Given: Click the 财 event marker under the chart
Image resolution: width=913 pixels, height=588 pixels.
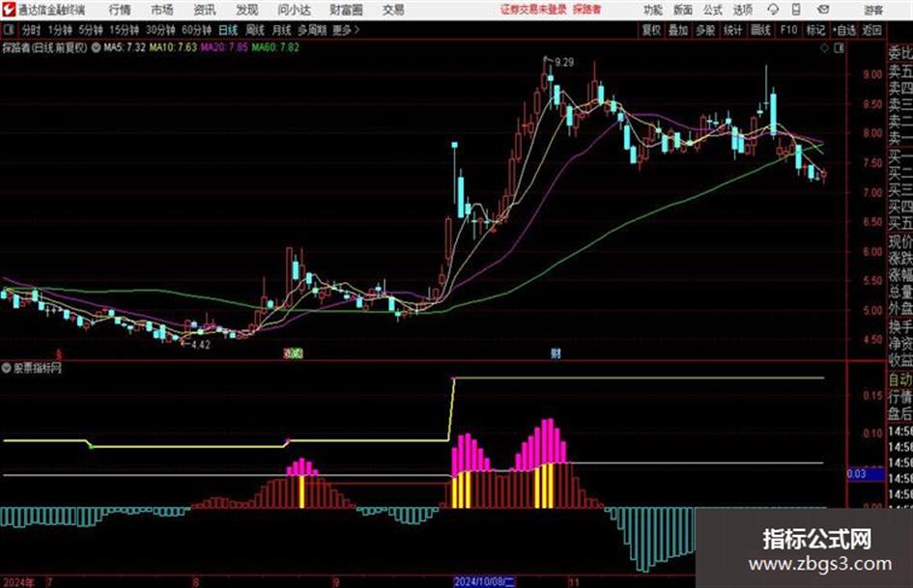Looking at the screenshot, I should pos(556,352).
